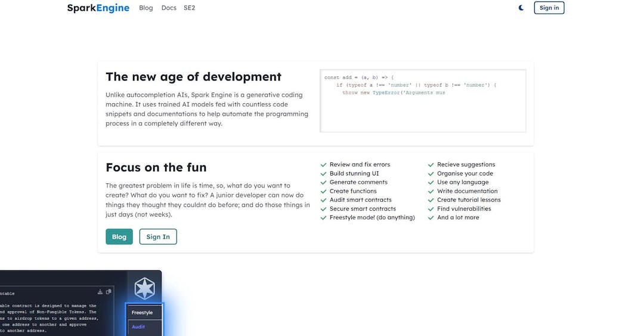Image resolution: width=644 pixels, height=336 pixels.
Task: Click the 'Unlike autocompletion AIs' paragraph
Action: (207, 109)
